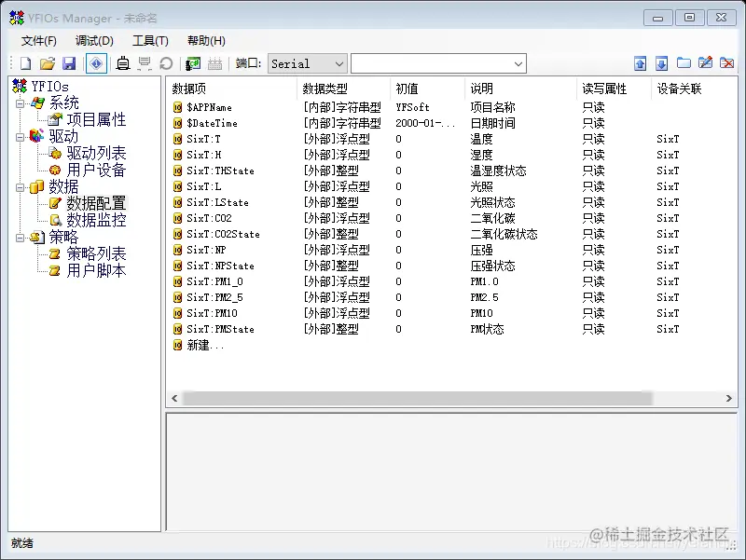Select 驱动列表 in the tree
The image size is (746, 560).
(96, 153)
